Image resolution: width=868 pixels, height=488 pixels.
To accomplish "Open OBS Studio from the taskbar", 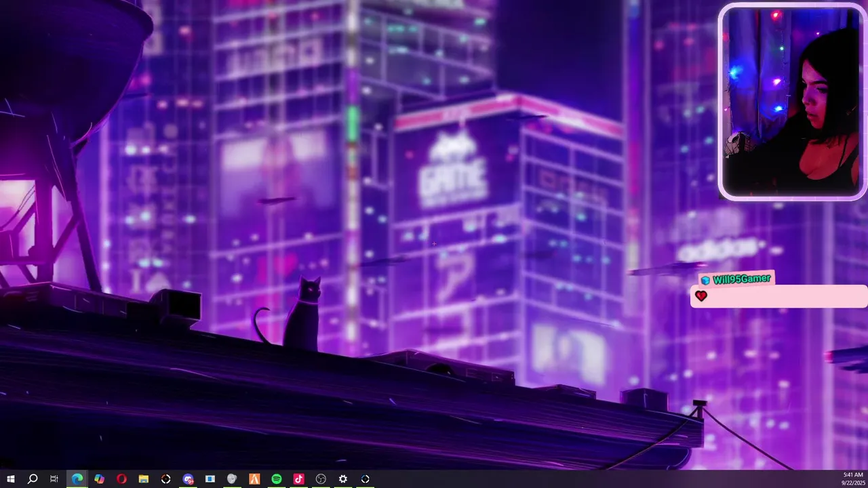I will (321, 479).
